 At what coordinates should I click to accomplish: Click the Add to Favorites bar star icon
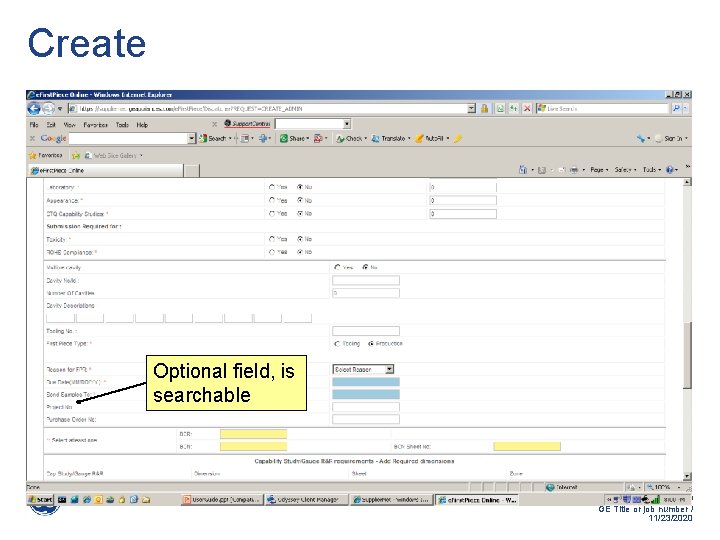click(x=76, y=156)
